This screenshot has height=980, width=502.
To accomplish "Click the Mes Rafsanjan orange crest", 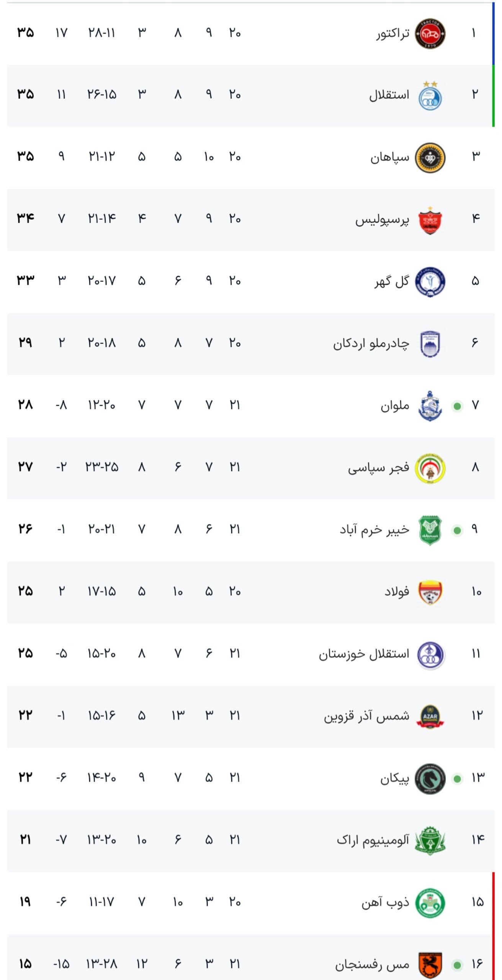I will (430, 965).
